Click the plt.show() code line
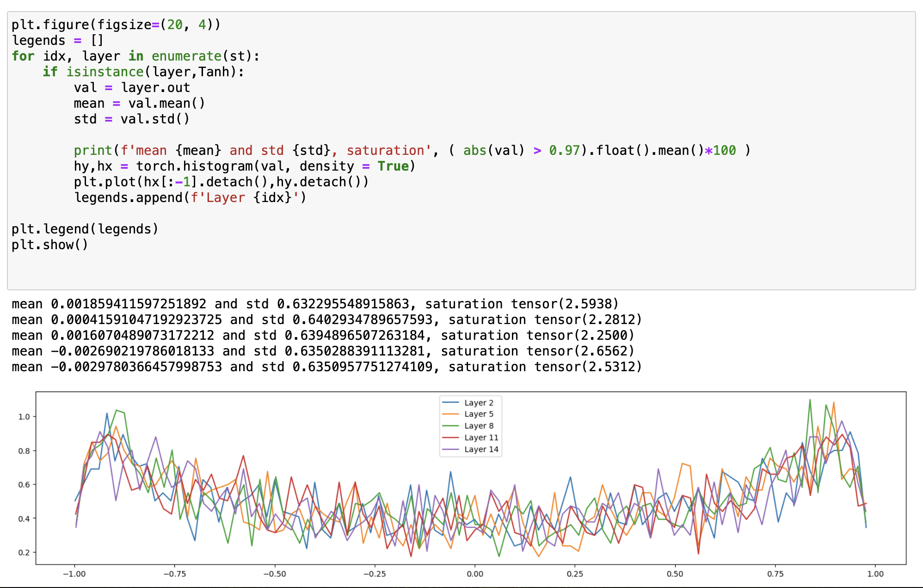 (x=49, y=245)
